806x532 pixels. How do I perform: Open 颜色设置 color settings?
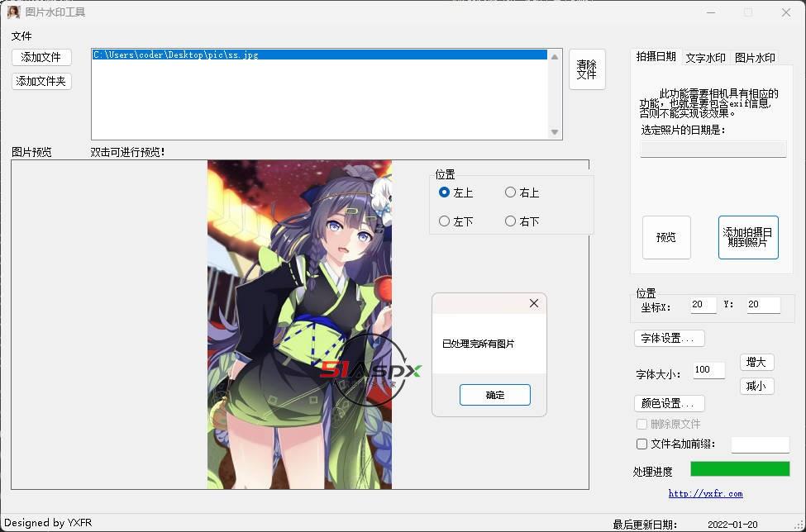coord(670,404)
